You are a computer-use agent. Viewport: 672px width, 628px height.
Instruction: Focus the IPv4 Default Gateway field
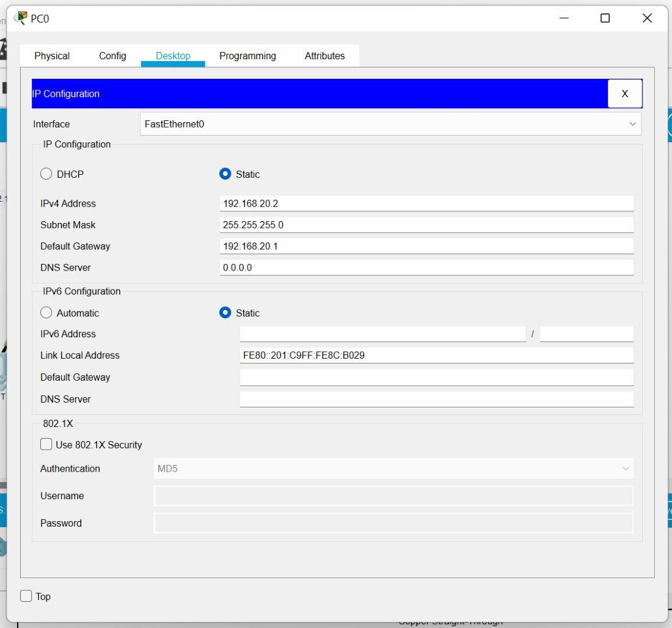426,246
